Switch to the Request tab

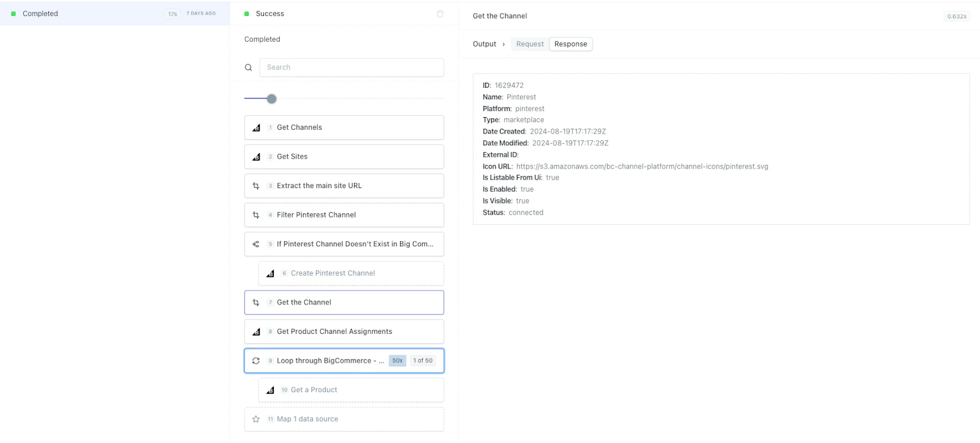pyautogui.click(x=530, y=44)
